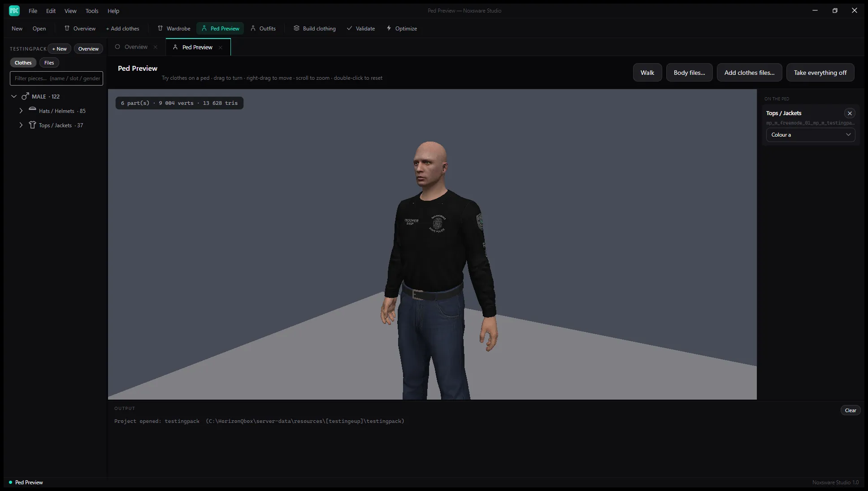
Task: Run Build clothing from toolbar
Action: [x=314, y=28]
